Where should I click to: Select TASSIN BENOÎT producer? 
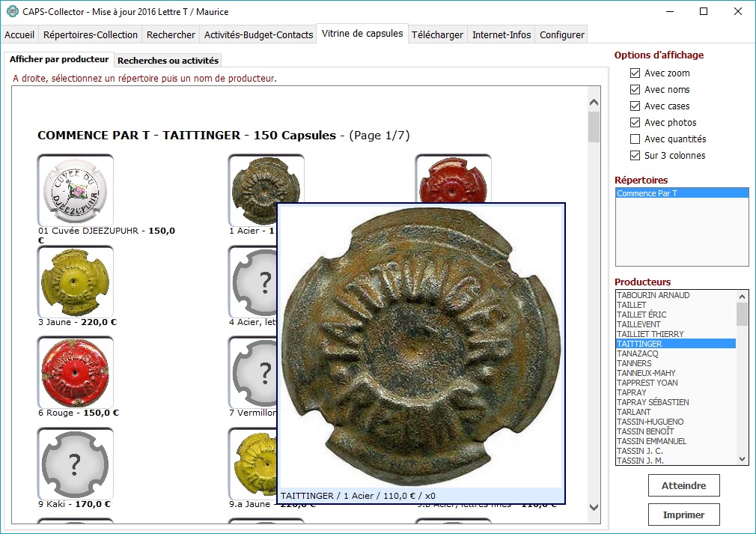point(676,431)
